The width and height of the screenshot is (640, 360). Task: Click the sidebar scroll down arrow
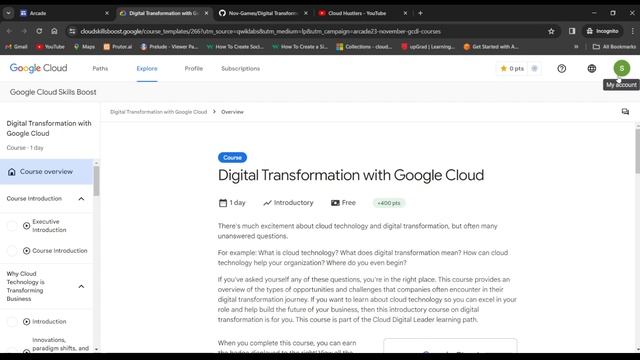(96, 349)
